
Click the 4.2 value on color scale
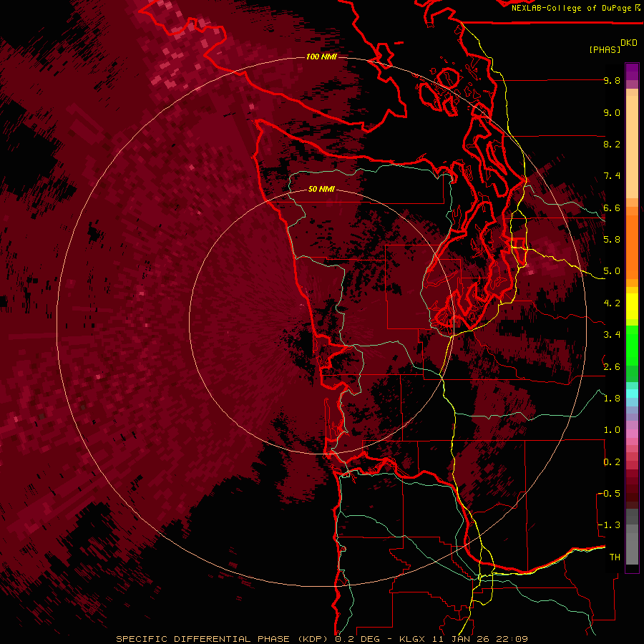point(612,303)
